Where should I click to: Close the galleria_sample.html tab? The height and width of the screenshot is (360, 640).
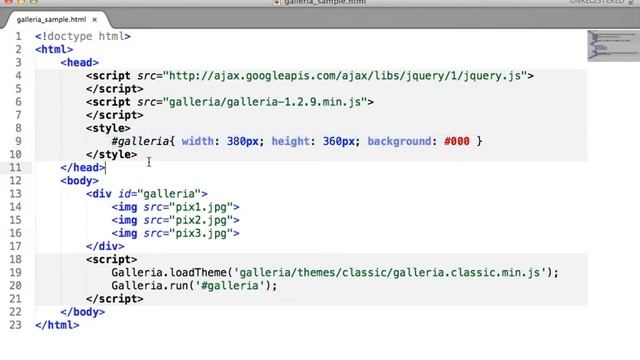(95, 20)
